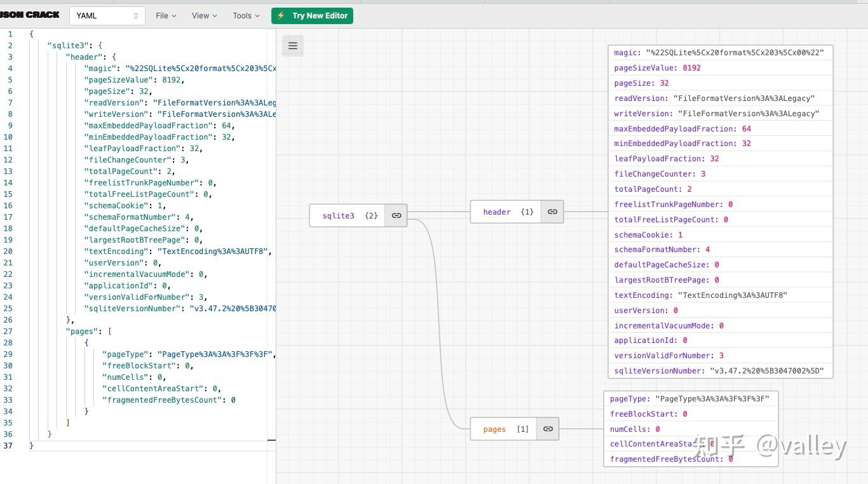Click the link icon on pages node
This screenshot has height=484, width=868.
[x=548, y=429]
